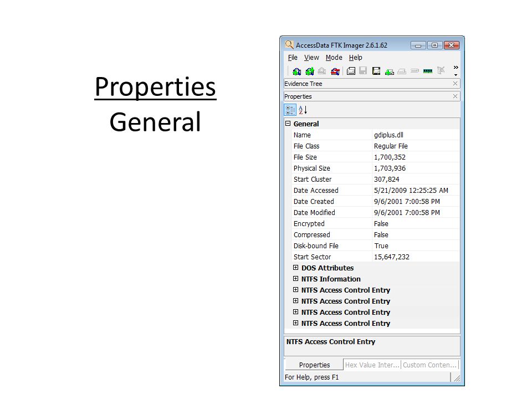The image size is (532, 399).
Task: Expand the last NTFS Access Control Entry
Action: [x=295, y=323]
